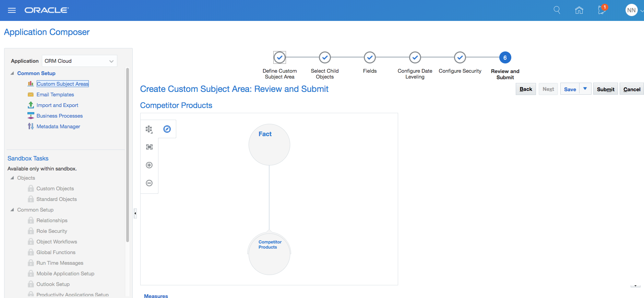The width and height of the screenshot is (644, 298).
Task: Open the Email Templates link
Action: [55, 95]
